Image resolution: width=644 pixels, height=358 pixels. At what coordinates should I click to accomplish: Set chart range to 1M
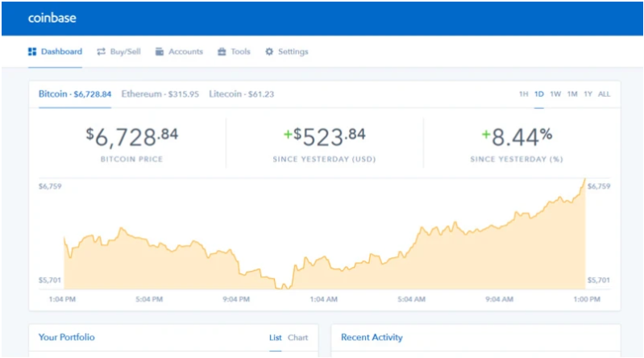572,94
